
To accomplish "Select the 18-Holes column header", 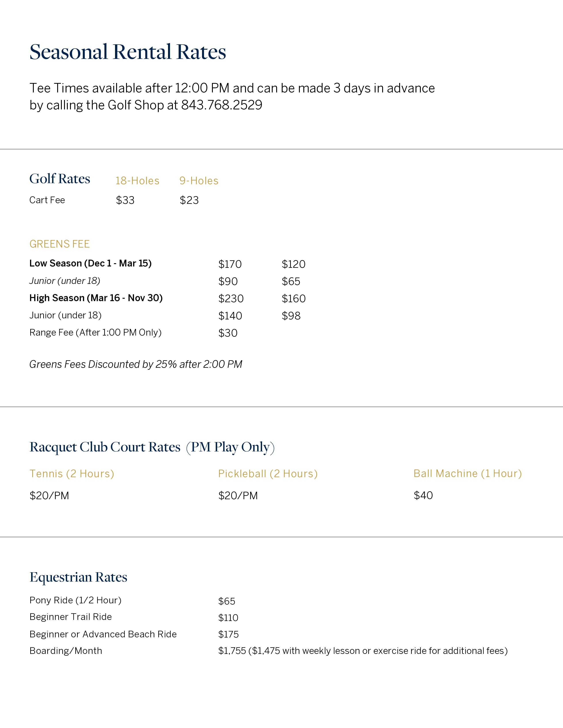I will [137, 181].
